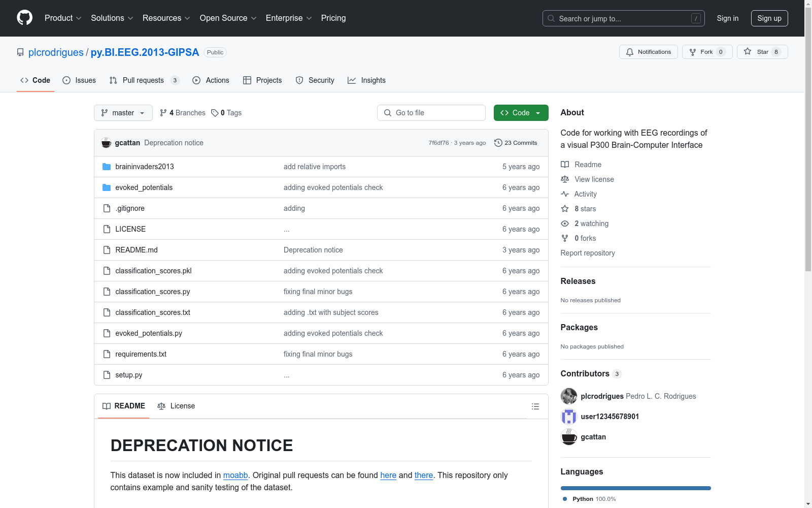Click the .gitignore file icon

107,208
